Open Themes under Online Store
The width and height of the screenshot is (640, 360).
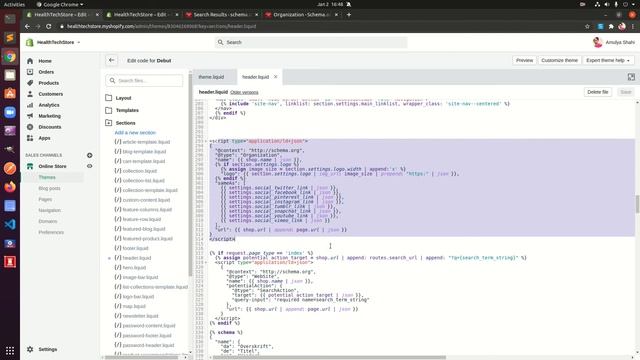[x=47, y=177]
